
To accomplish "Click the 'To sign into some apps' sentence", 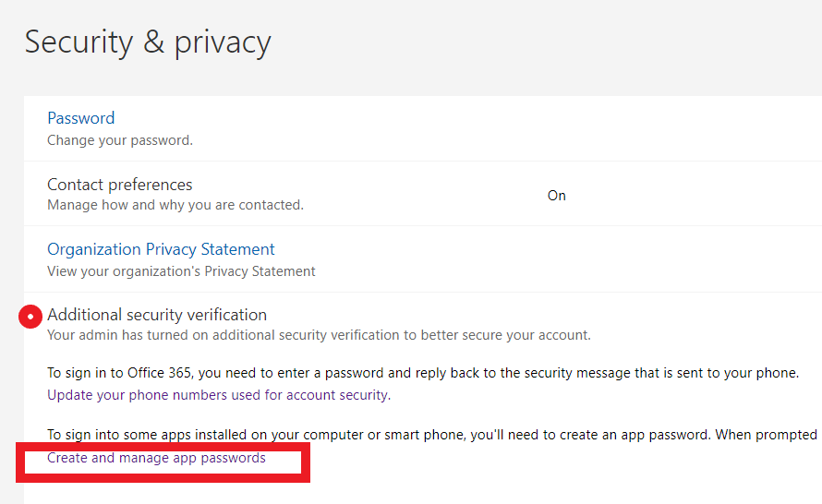I will coord(432,434).
